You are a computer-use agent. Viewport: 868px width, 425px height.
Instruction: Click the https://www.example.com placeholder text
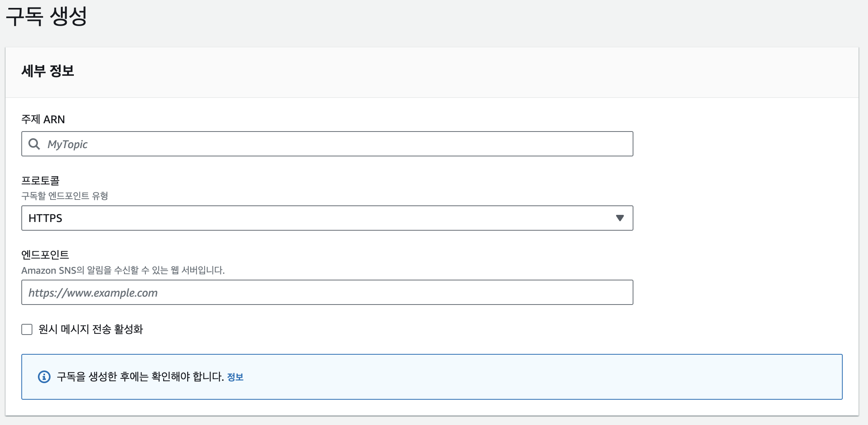pos(93,293)
